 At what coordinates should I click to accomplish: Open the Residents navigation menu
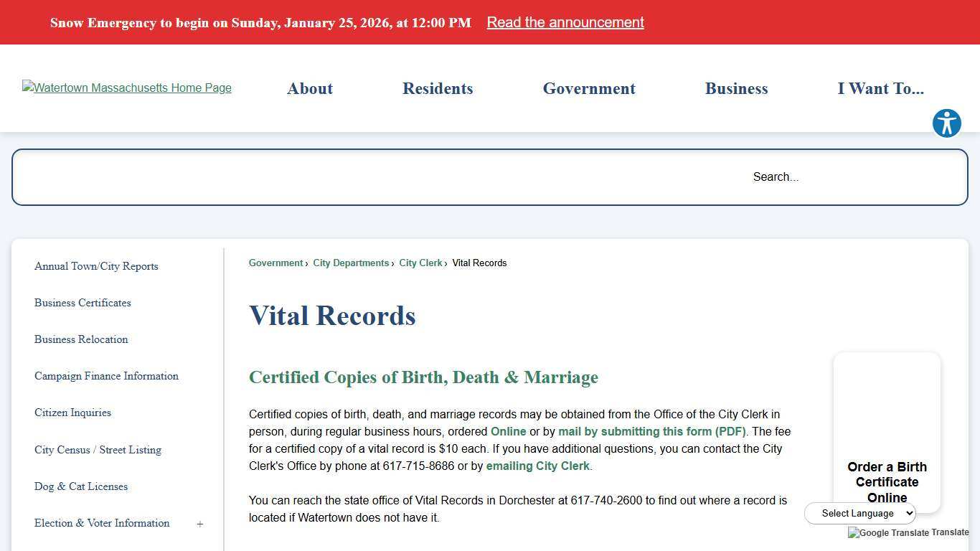click(438, 88)
